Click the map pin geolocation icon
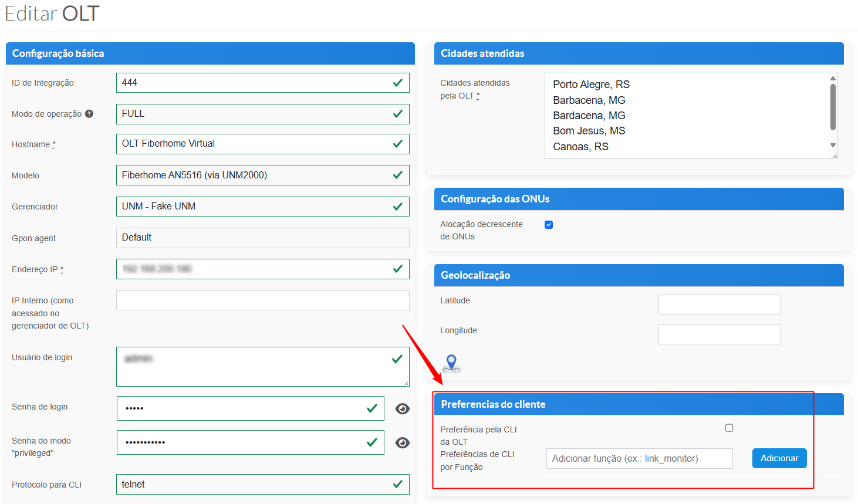Image resolution: width=858 pixels, height=504 pixels. coord(451,363)
